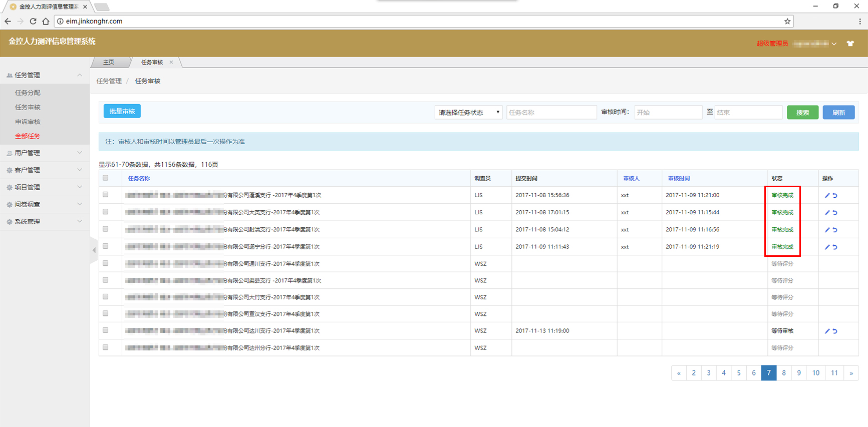Reload the page using browser refresh icon
The width and height of the screenshot is (868, 427).
33,22
